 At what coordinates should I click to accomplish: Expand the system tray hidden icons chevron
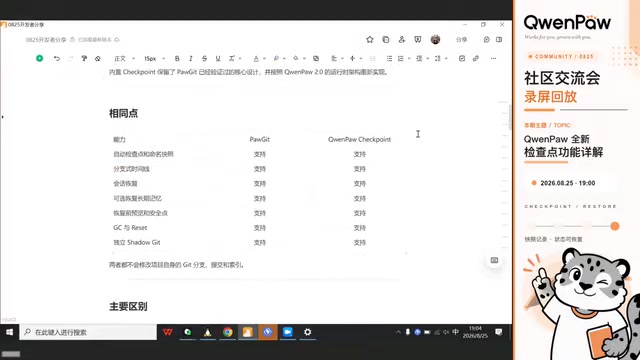[x=398, y=332]
